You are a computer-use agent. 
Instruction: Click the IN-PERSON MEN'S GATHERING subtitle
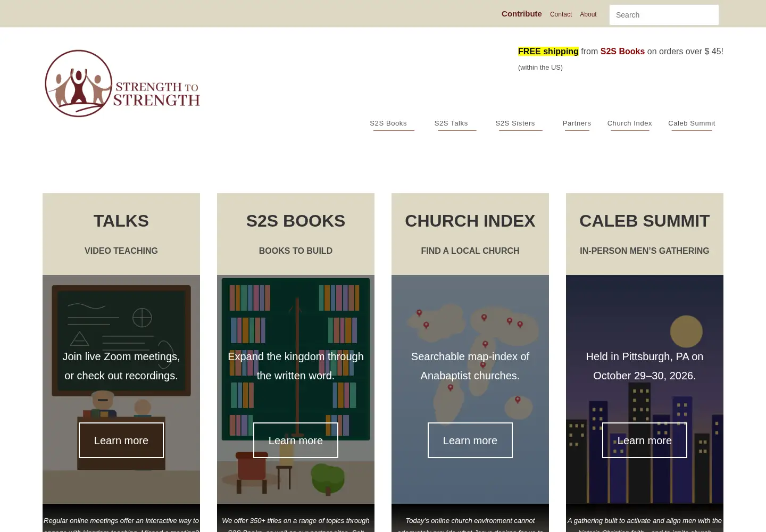645,251
